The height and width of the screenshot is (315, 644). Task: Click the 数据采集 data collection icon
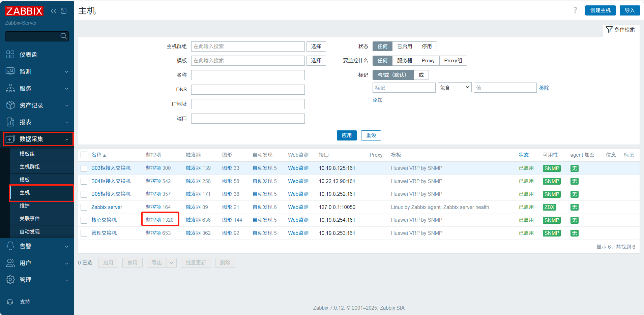click(10, 139)
